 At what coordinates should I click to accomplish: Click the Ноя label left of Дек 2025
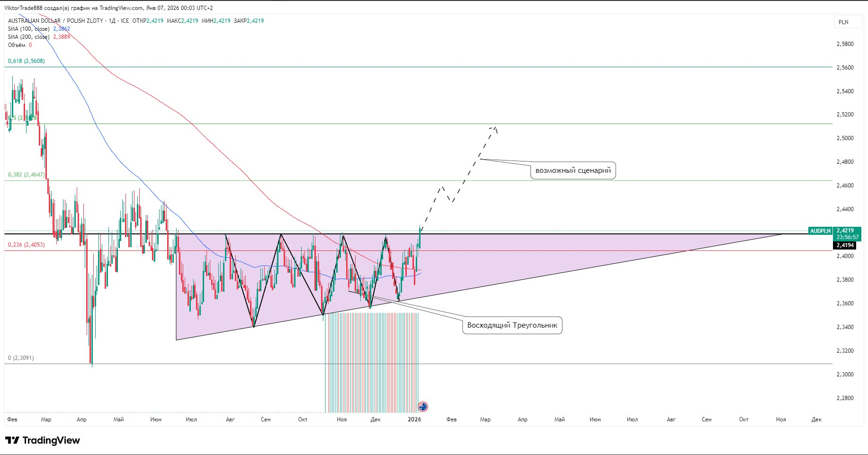[341, 419]
